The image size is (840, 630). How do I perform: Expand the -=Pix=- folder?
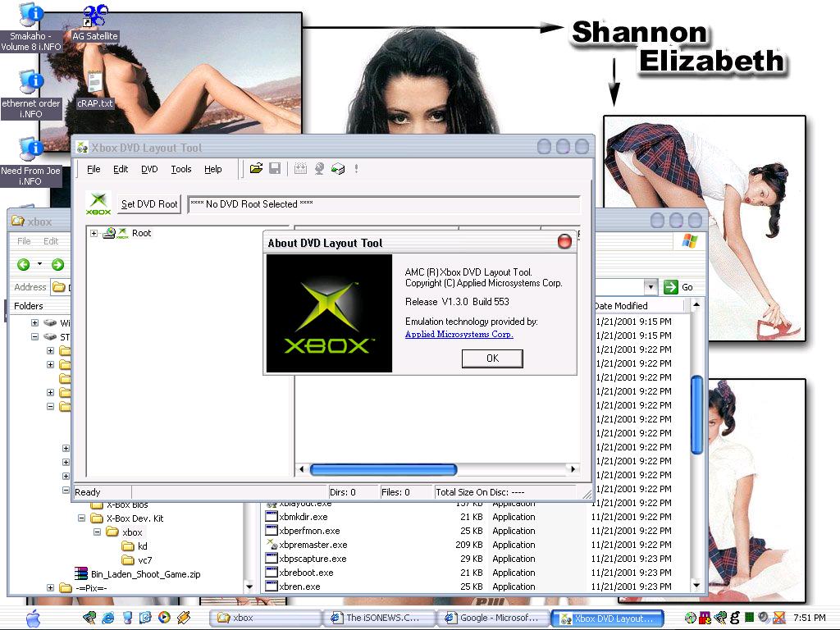click(x=50, y=587)
